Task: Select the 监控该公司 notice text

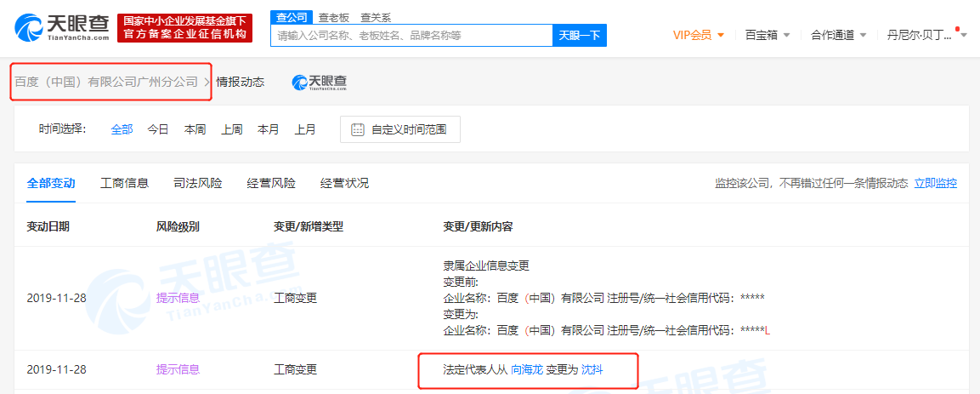Action: (811, 183)
